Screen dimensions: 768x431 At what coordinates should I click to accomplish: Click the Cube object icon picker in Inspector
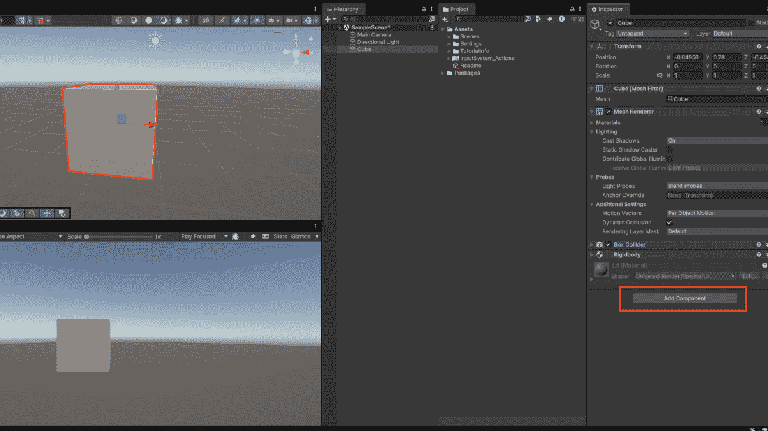coord(595,25)
